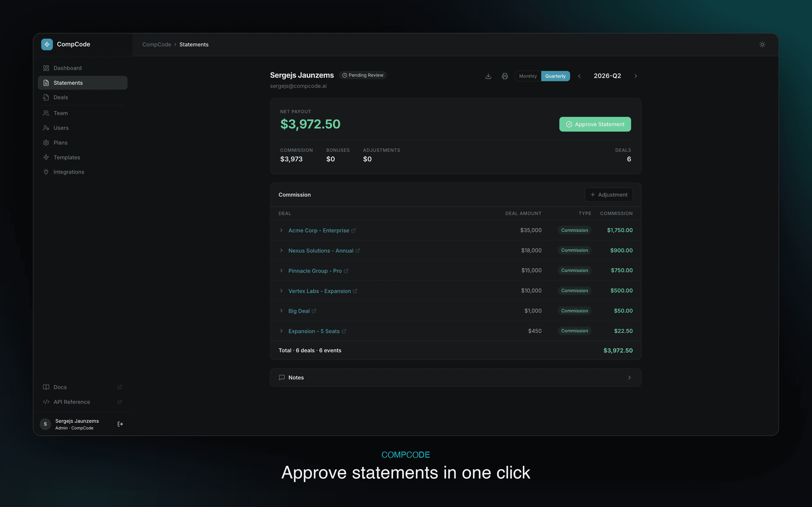Expand the Expansion - 5 Seats row chevron
Image resolution: width=812 pixels, height=507 pixels.
281,331
